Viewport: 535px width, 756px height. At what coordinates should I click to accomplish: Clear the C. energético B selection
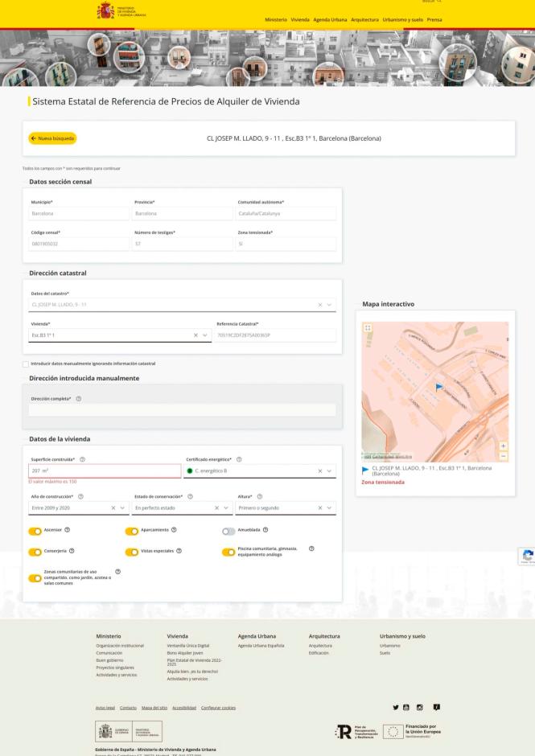(x=320, y=471)
